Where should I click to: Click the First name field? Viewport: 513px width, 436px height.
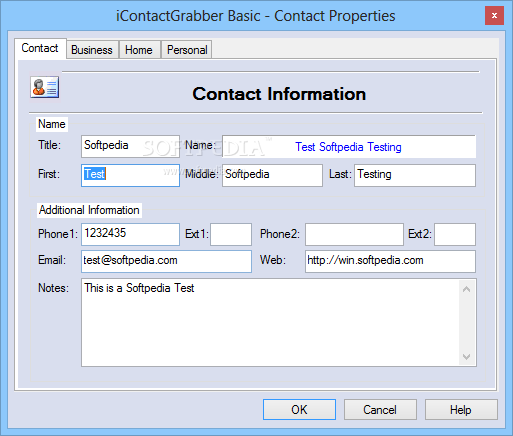[x=130, y=175]
